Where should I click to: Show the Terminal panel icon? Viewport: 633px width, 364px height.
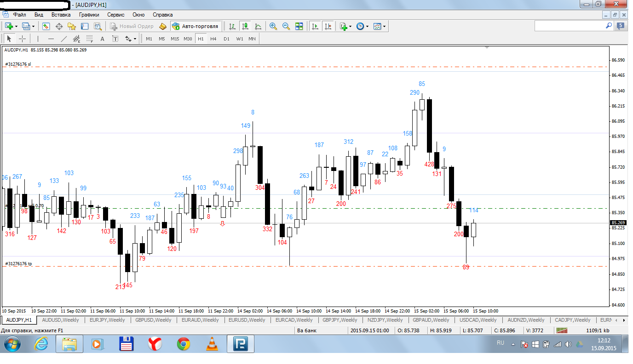coord(84,26)
